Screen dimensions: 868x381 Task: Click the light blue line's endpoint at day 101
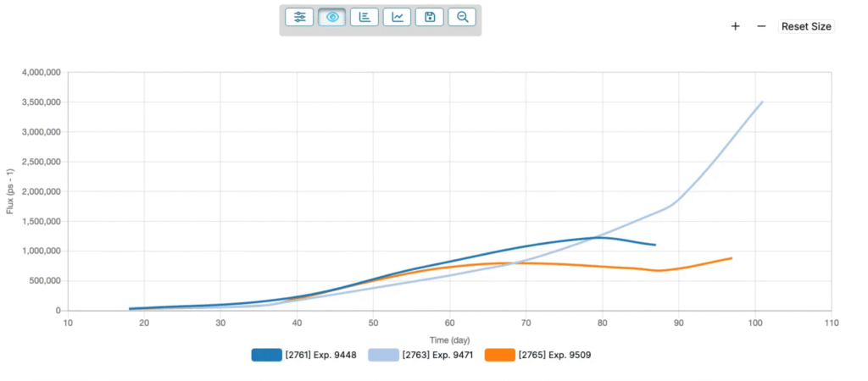762,102
